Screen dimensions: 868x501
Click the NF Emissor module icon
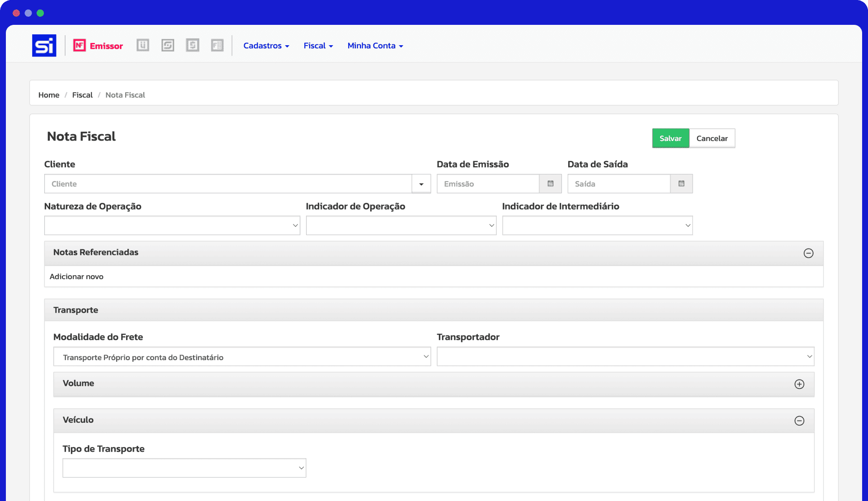(x=80, y=46)
